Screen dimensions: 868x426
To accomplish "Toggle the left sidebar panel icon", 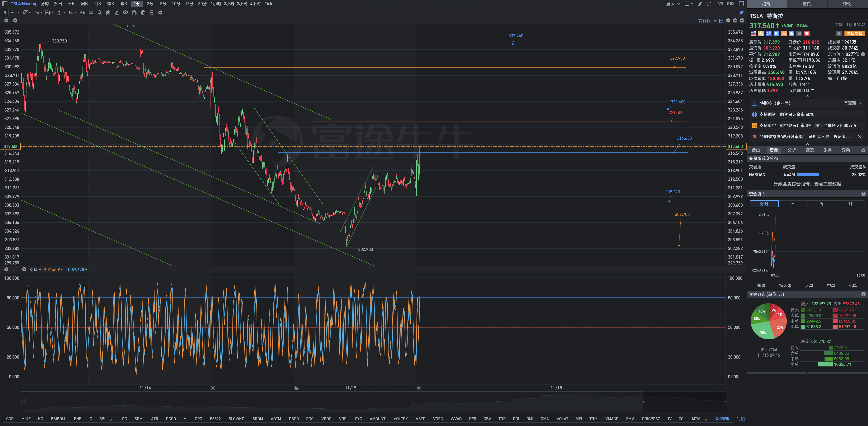I will click(5, 4).
